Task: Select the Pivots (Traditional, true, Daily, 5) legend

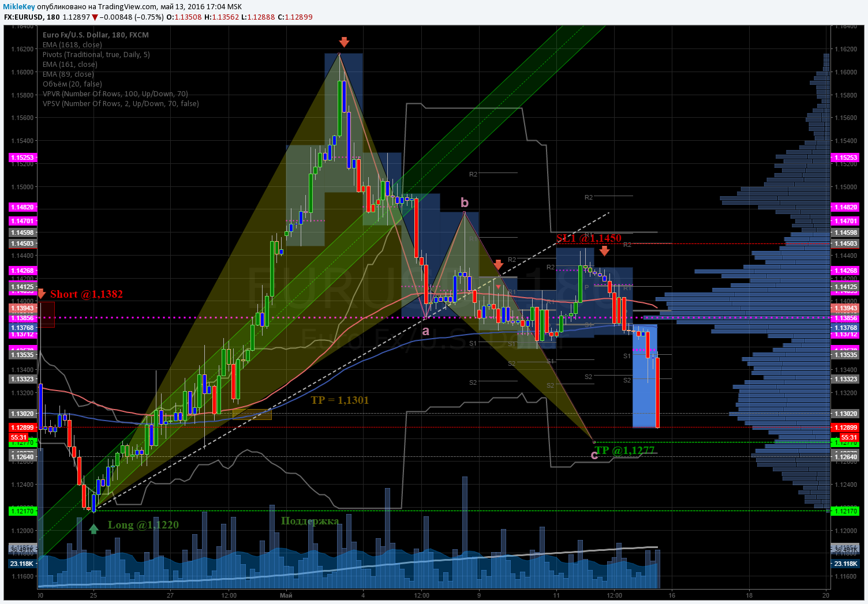Action: [x=96, y=54]
